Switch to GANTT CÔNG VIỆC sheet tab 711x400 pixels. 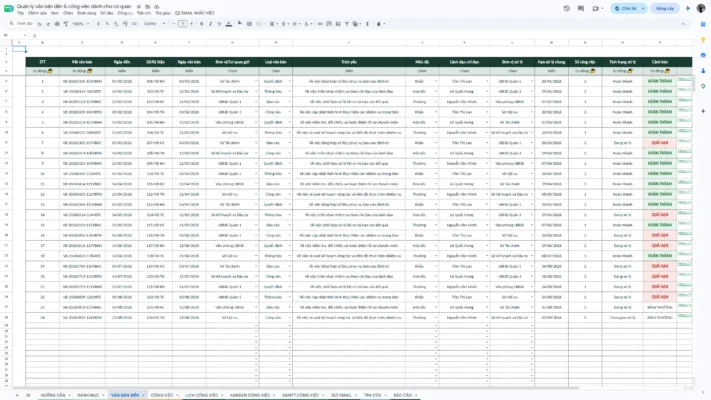pos(300,395)
